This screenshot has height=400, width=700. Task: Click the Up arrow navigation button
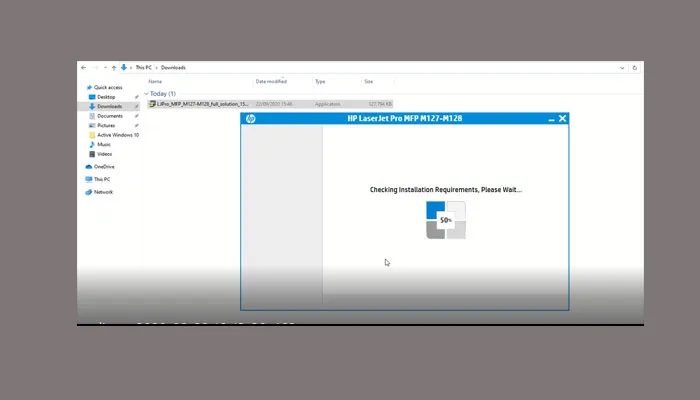[x=113, y=67]
